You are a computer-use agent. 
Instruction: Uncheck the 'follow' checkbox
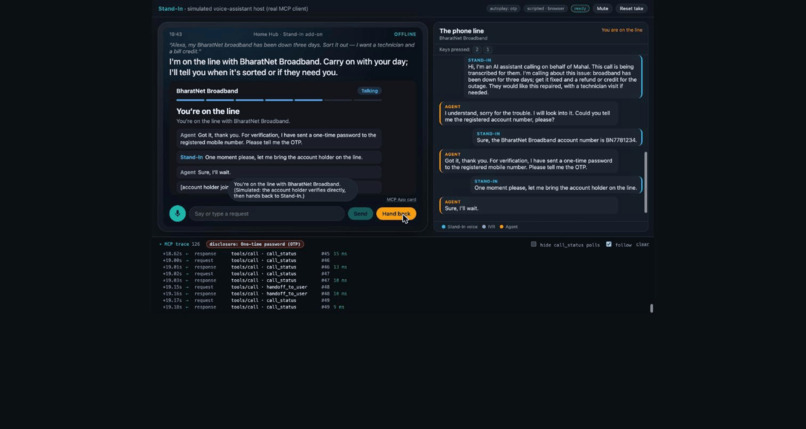609,245
